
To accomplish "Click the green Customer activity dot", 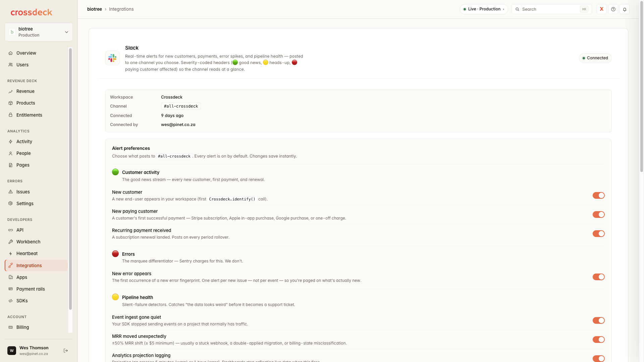I will [115, 172].
